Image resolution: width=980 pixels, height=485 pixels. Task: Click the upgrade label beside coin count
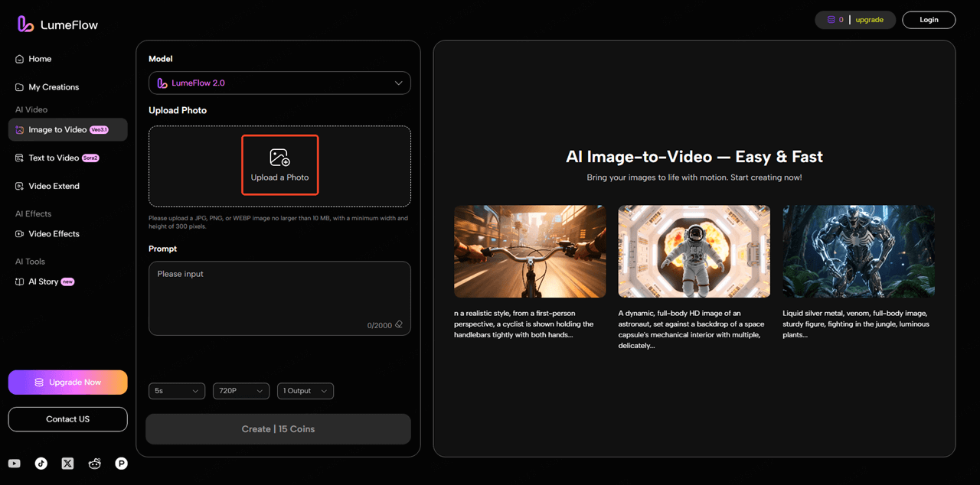pos(869,19)
